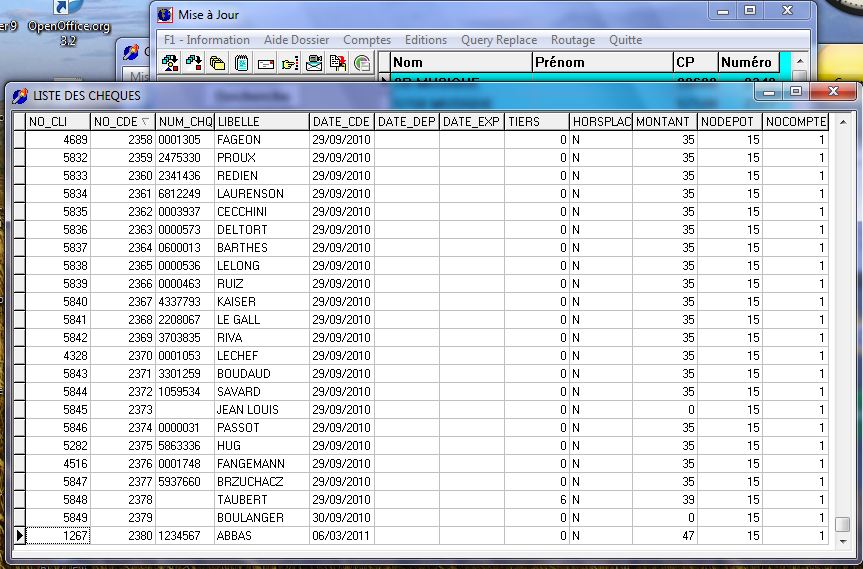The width and height of the screenshot is (863, 569).
Task: Click the document with red arrow icon
Action: coord(338,63)
